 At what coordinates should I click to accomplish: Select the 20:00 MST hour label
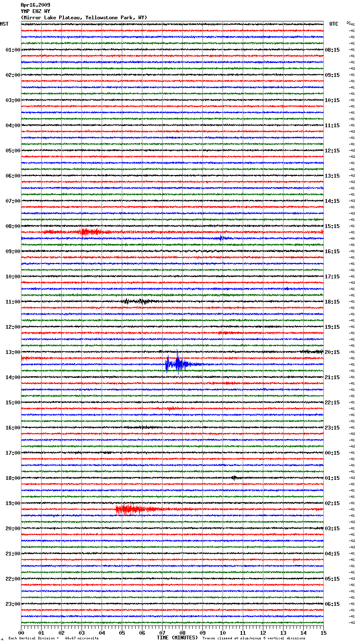point(13,529)
